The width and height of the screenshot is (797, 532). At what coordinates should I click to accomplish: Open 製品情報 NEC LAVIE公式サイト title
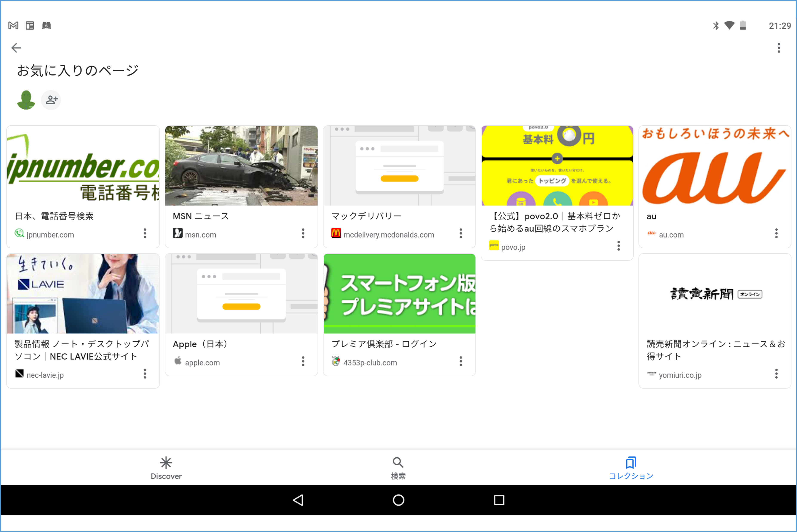(81, 350)
